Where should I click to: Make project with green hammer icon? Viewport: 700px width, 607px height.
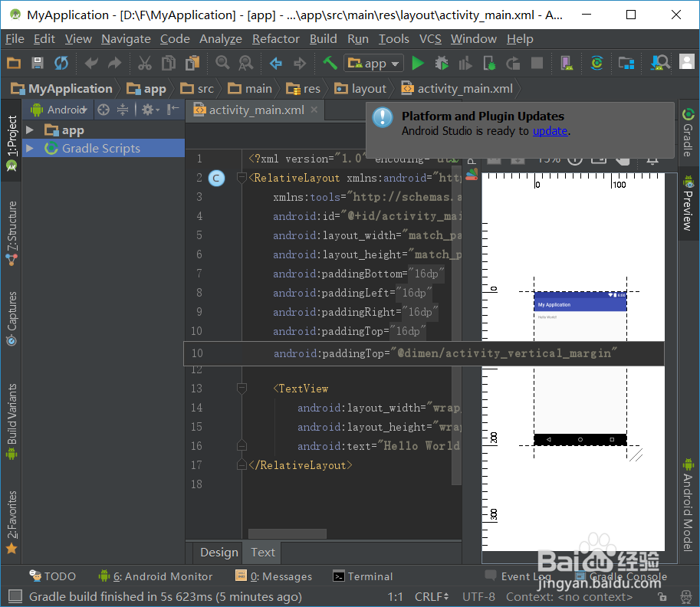click(x=330, y=63)
